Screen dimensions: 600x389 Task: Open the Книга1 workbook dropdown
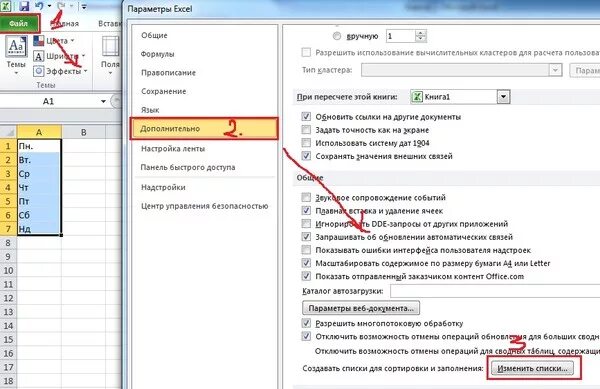[503, 97]
